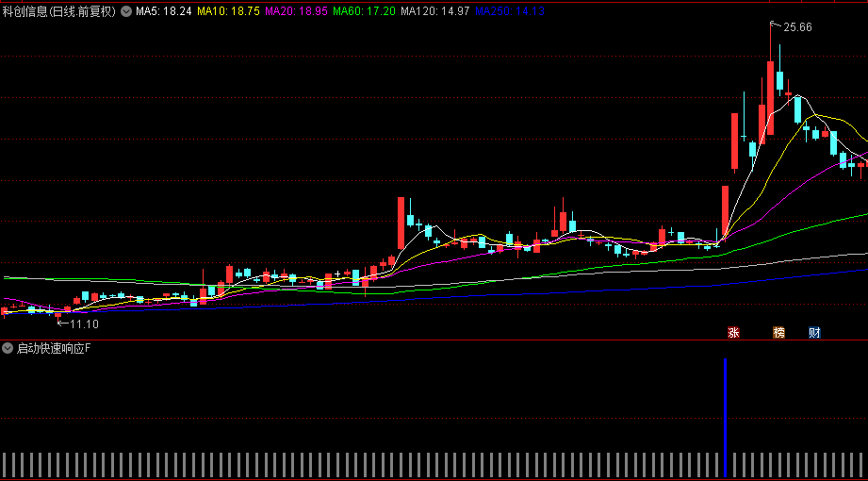Click the 25.66 high price label
The width and height of the screenshot is (868, 481).
pos(797,27)
